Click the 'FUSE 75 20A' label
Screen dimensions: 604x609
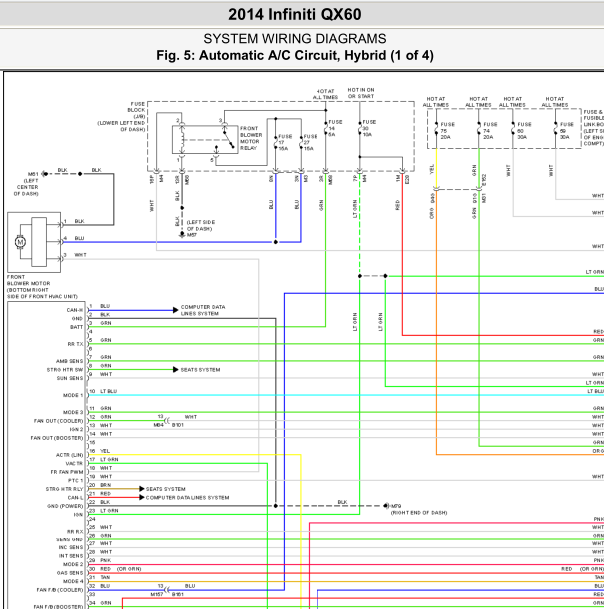coord(447,131)
